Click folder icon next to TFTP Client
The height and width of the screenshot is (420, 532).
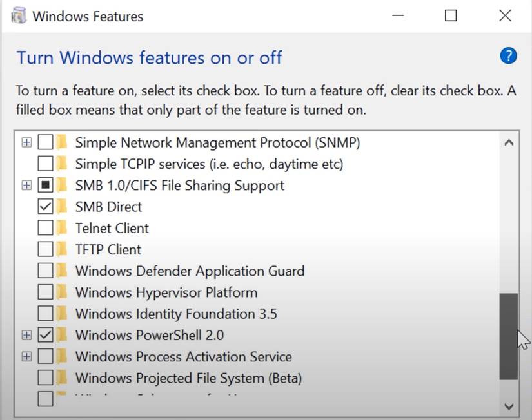point(62,249)
